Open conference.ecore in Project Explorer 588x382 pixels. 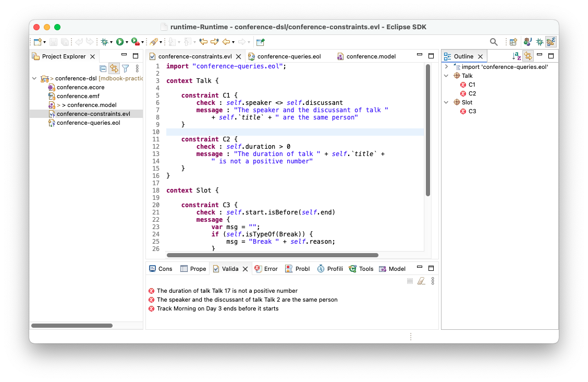(x=80, y=87)
